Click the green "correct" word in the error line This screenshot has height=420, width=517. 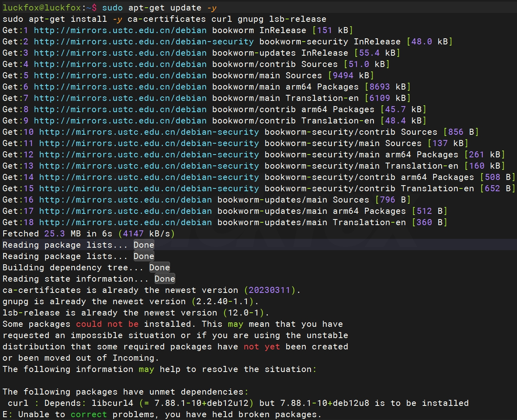(x=89, y=414)
